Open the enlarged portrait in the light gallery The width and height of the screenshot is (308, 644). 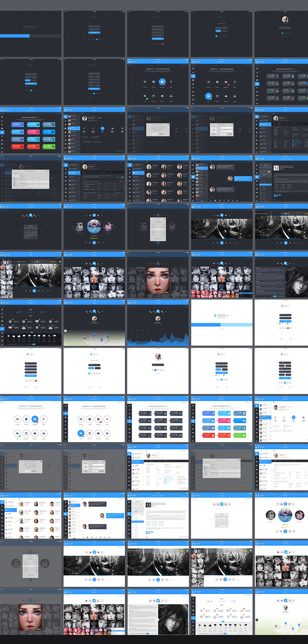click(30, 617)
